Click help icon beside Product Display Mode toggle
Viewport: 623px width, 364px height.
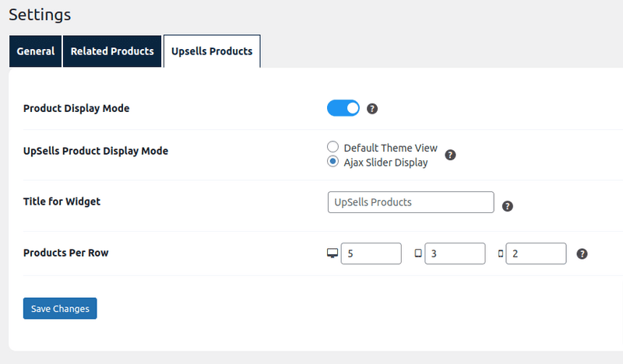(x=372, y=109)
